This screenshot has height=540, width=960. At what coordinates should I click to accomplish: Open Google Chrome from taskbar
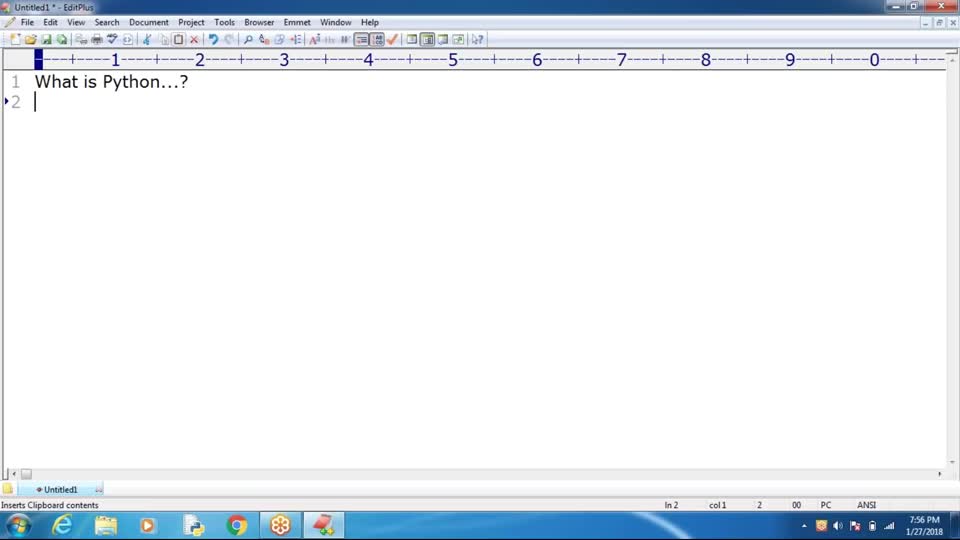(237, 526)
